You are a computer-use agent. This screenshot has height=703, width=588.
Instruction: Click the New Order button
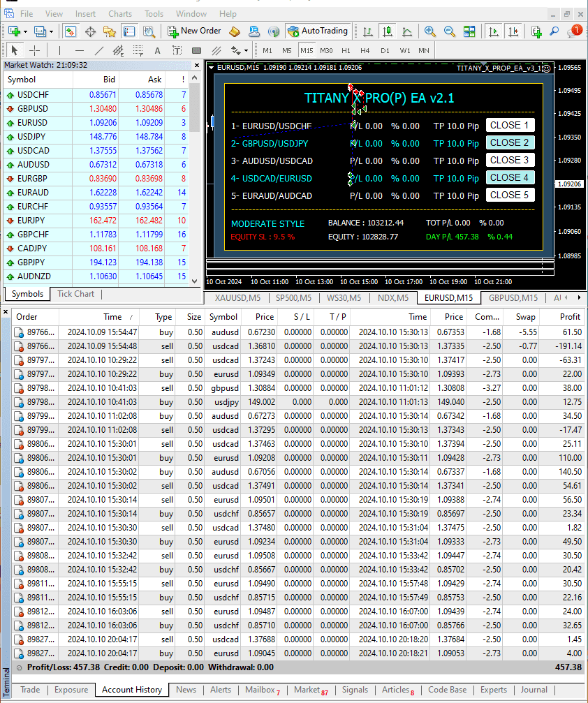click(x=194, y=31)
